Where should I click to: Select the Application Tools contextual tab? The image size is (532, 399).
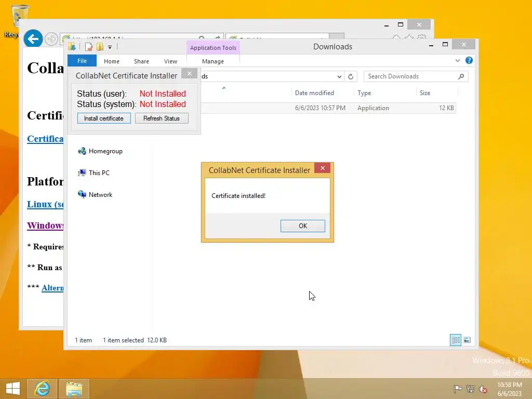[213, 48]
